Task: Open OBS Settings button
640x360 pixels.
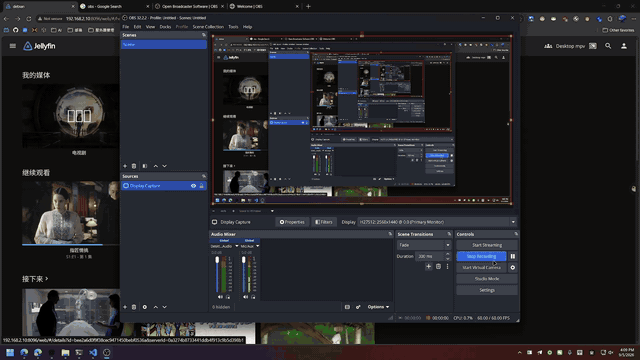Action: click(487, 290)
